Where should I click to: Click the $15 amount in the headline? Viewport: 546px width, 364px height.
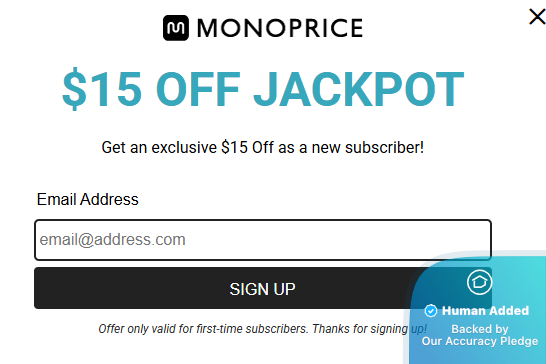102,89
